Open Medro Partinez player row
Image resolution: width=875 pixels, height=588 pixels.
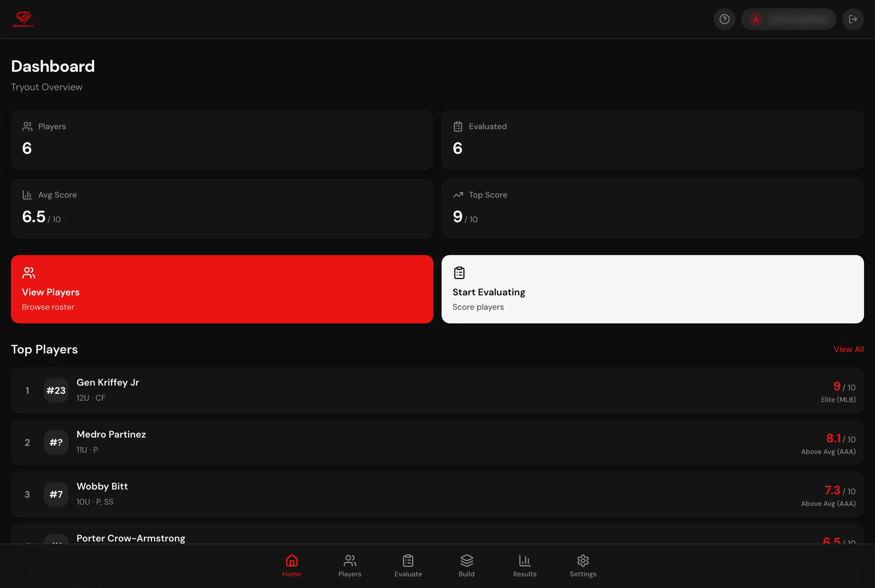[x=437, y=442]
